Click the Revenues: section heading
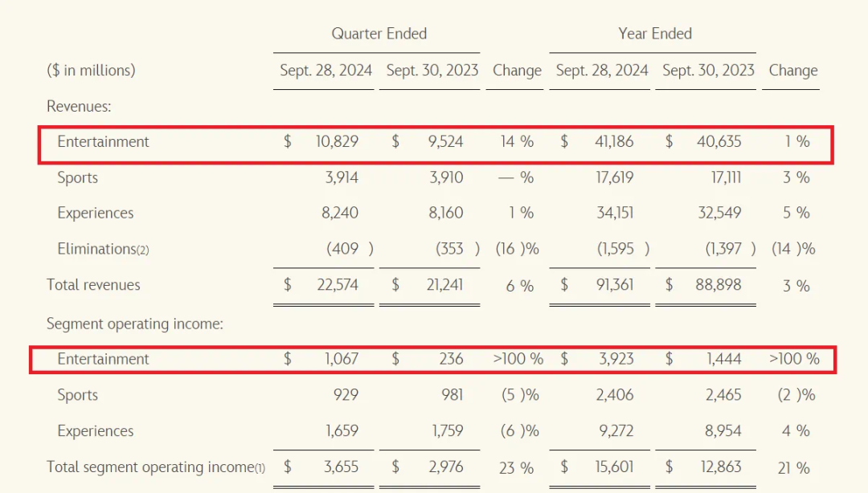This screenshot has width=868, height=493. (x=79, y=106)
